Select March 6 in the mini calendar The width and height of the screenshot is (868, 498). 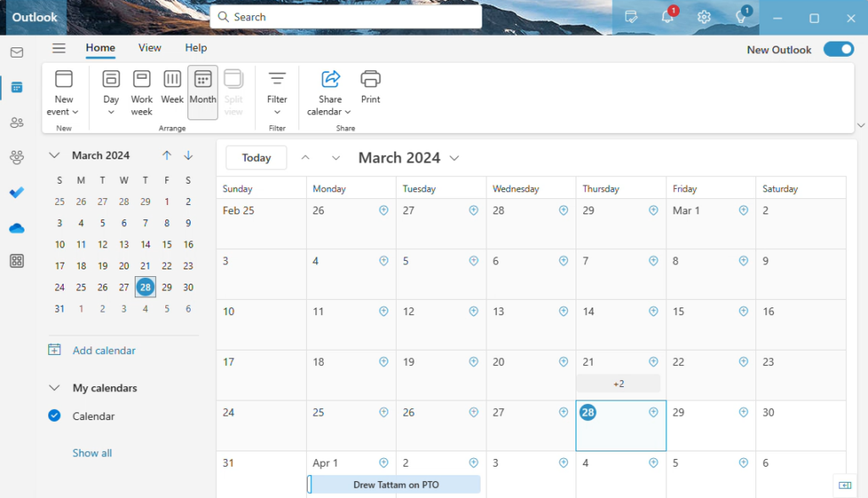[124, 223]
